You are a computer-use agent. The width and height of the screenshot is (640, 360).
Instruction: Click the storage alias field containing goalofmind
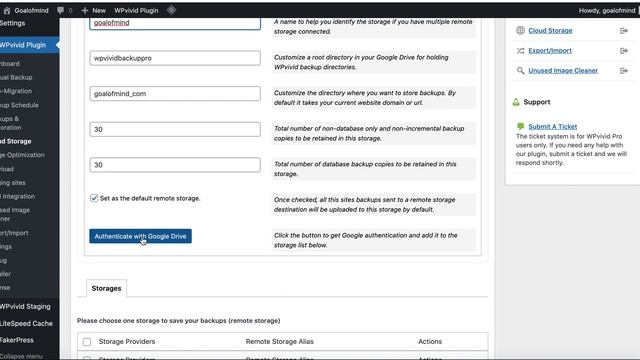(x=175, y=23)
